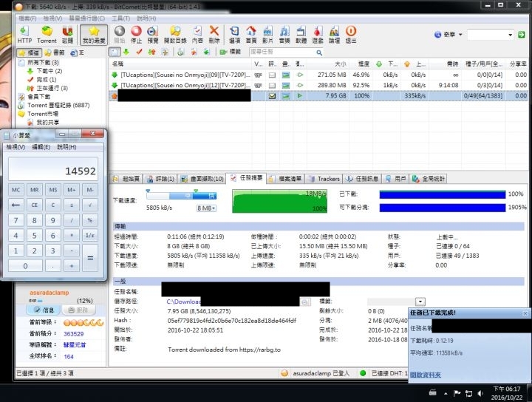
Task: Click the volume icon in system tray
Action: click(x=480, y=394)
